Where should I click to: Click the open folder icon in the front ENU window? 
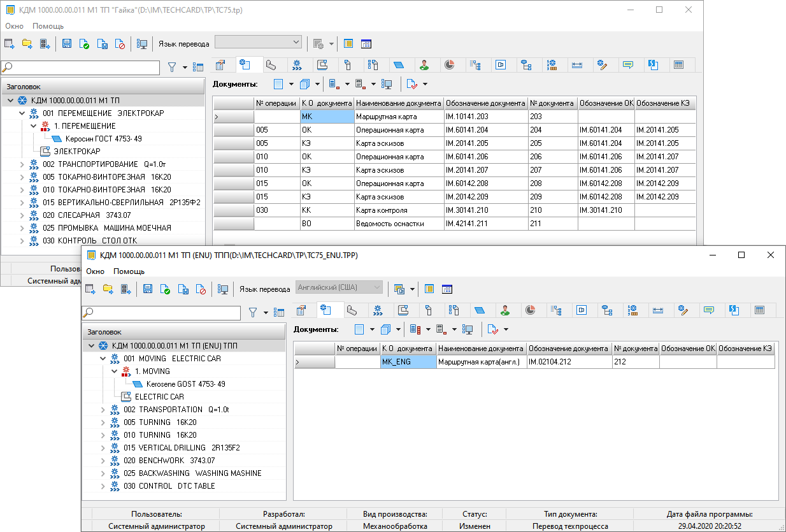(108, 289)
